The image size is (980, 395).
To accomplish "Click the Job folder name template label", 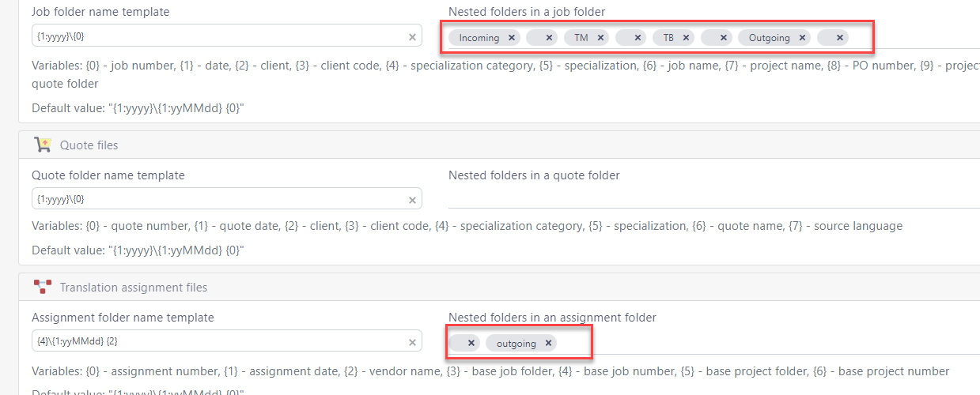I will 100,12.
